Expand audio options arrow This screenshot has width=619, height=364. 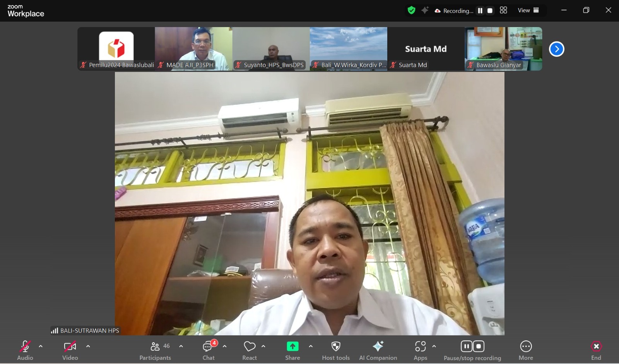[x=41, y=346]
